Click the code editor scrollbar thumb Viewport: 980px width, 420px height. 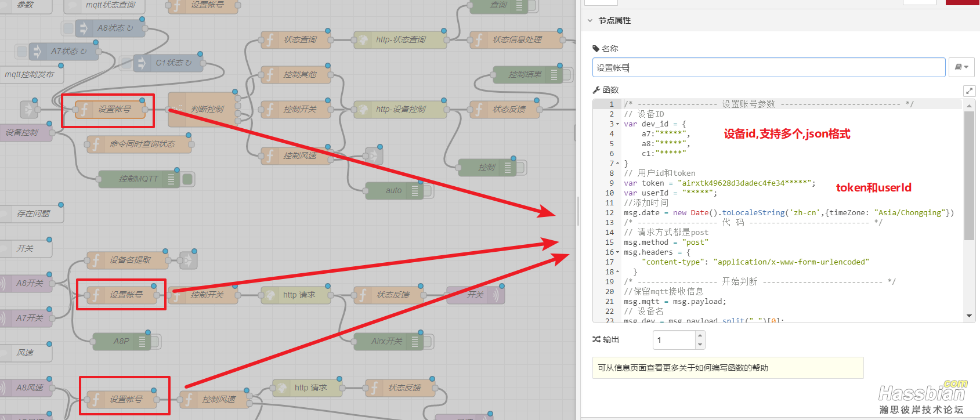pyautogui.click(x=969, y=175)
